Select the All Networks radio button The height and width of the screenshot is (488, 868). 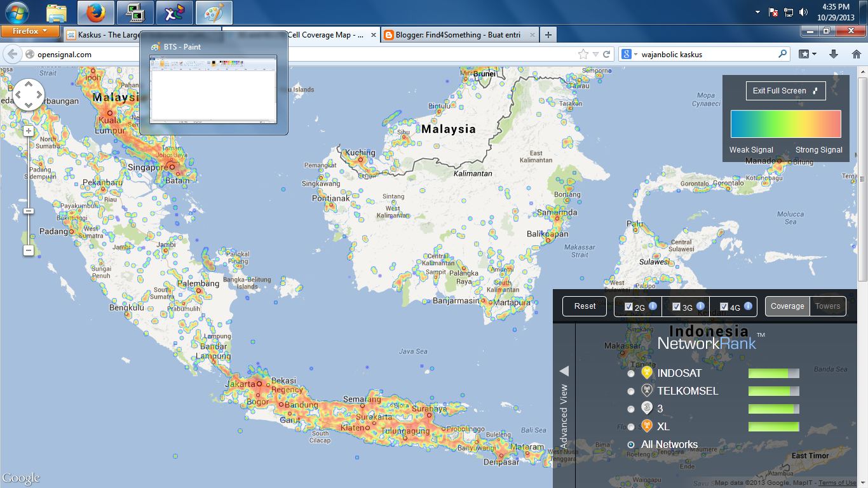tap(631, 445)
